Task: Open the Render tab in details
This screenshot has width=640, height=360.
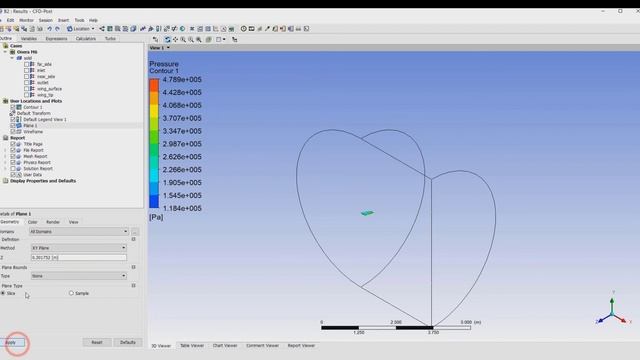Action: pos(53,222)
